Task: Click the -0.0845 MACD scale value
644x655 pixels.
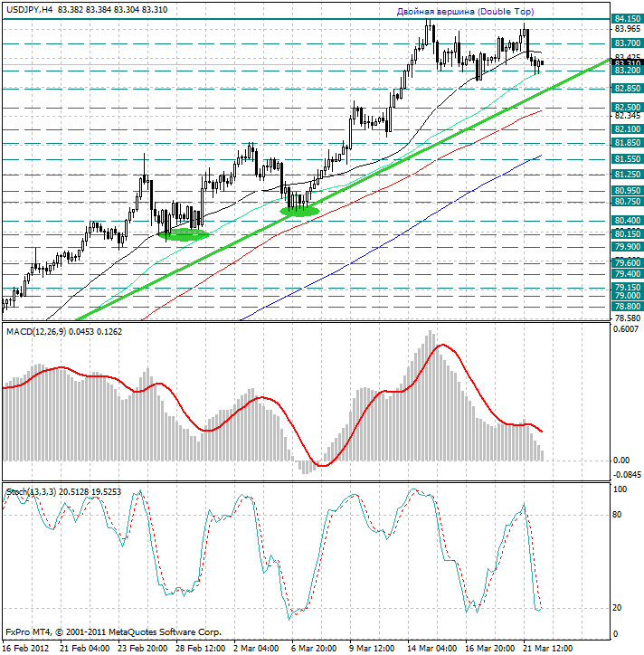Action: coord(627,475)
